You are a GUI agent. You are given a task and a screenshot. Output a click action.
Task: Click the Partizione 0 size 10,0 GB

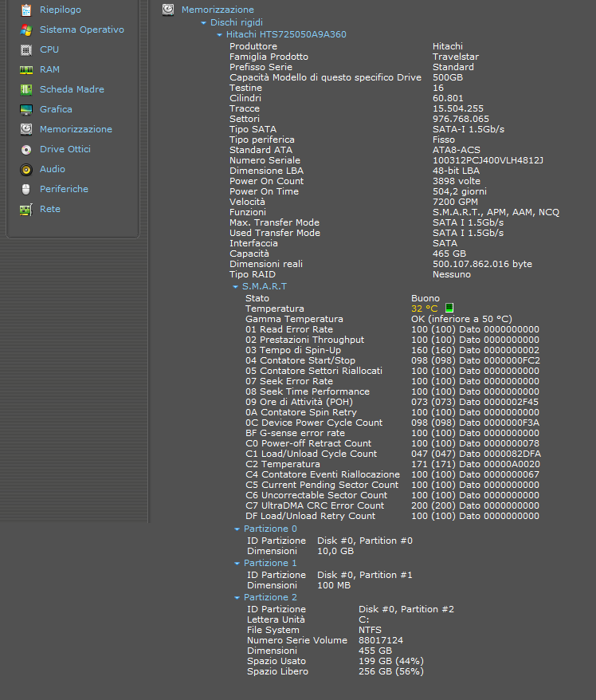click(x=335, y=551)
